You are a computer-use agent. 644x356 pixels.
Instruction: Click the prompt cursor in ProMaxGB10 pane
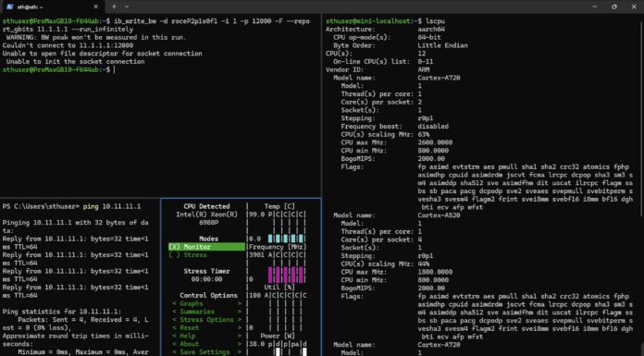114,69
